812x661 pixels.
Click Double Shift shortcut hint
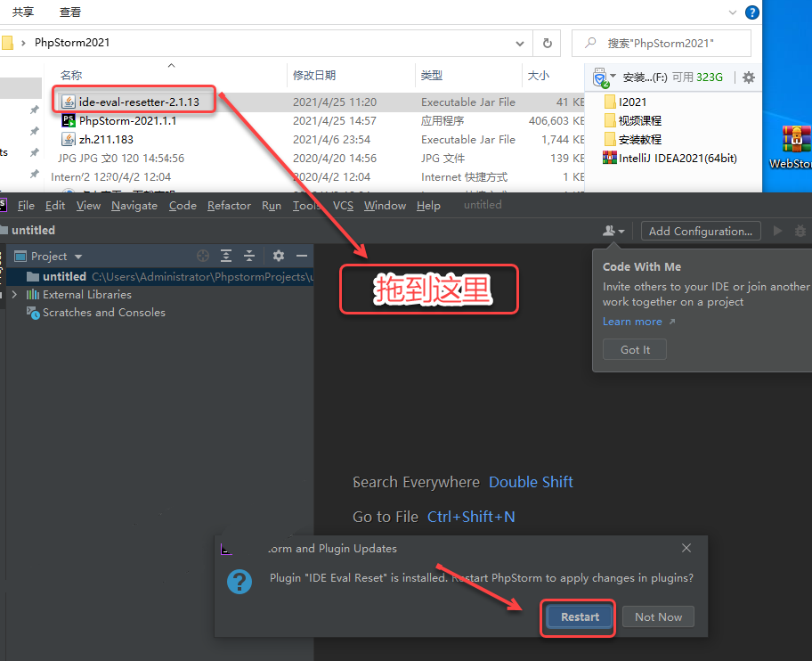531,482
